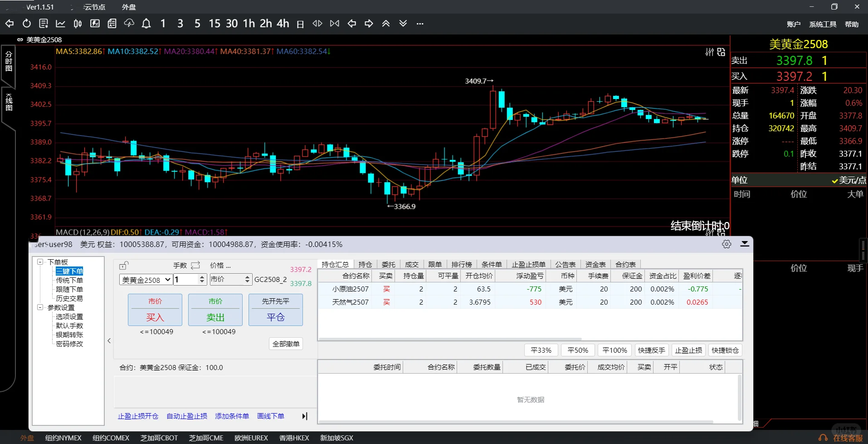The width and height of the screenshot is (868, 444).
Task: Select the 1 minute timeframe
Action: pos(163,24)
